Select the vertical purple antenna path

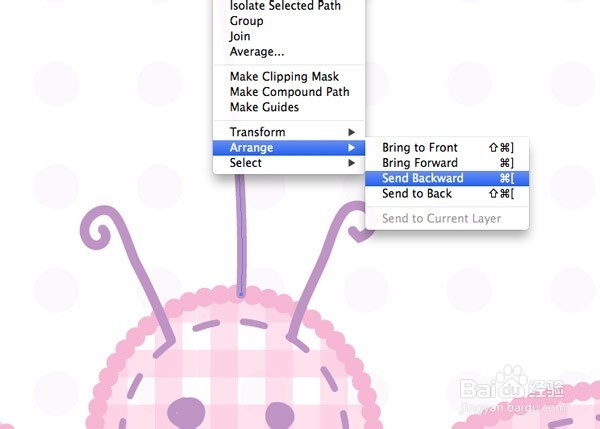pyautogui.click(x=241, y=237)
